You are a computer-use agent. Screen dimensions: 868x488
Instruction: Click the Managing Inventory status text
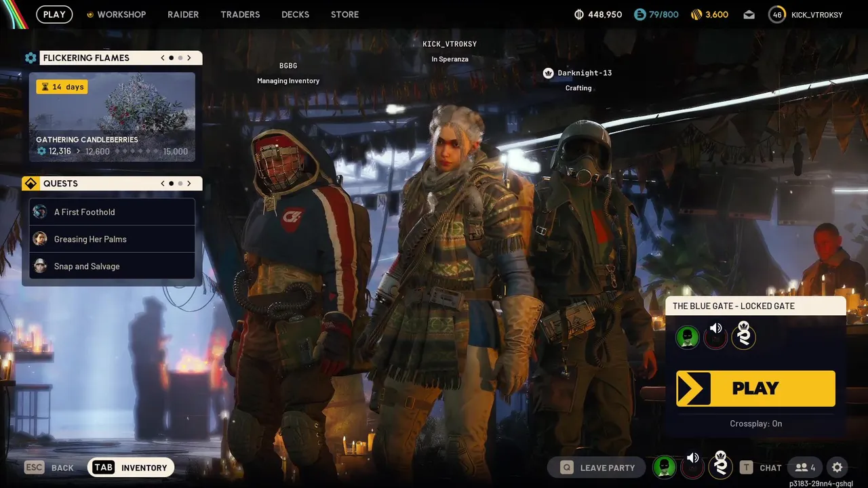288,81
